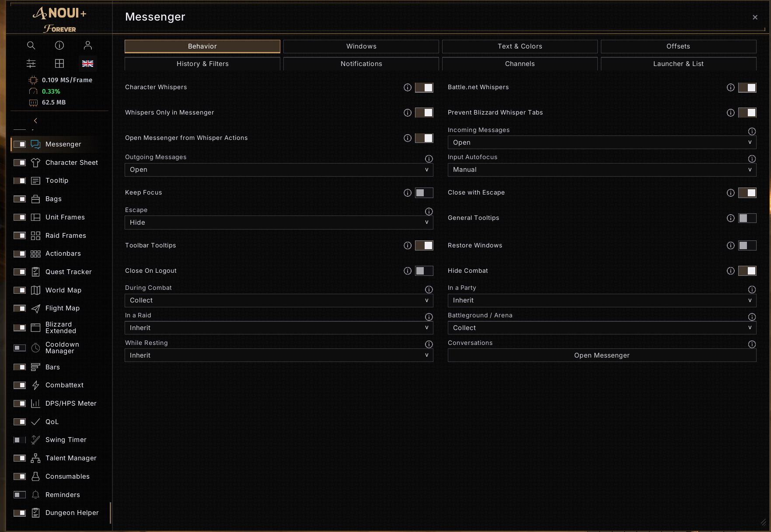Click the search magnifier icon in sidebar

(x=31, y=45)
